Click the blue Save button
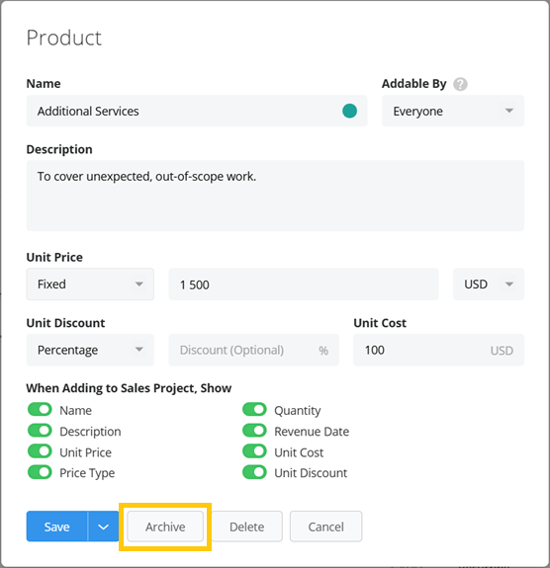The image size is (550, 568). [57, 526]
